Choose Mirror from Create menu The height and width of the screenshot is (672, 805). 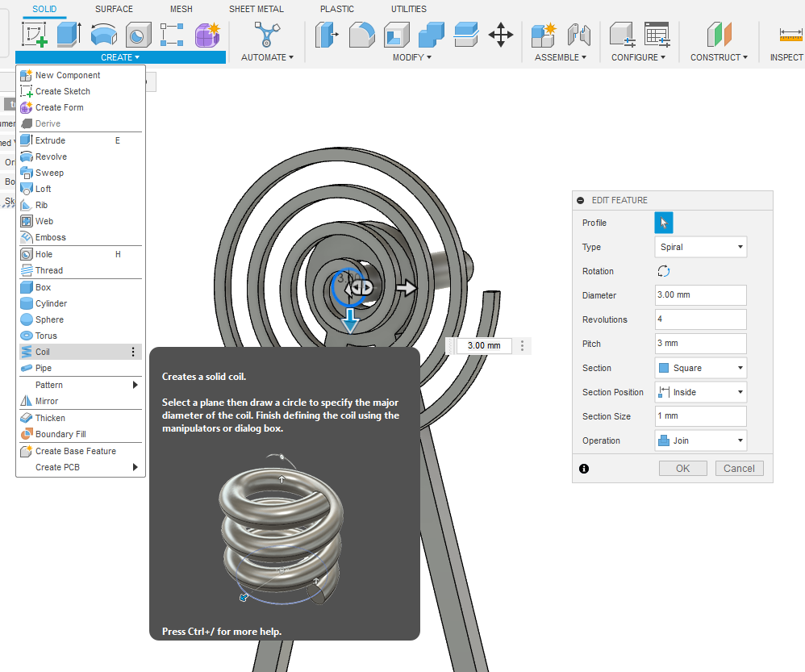tap(81, 401)
